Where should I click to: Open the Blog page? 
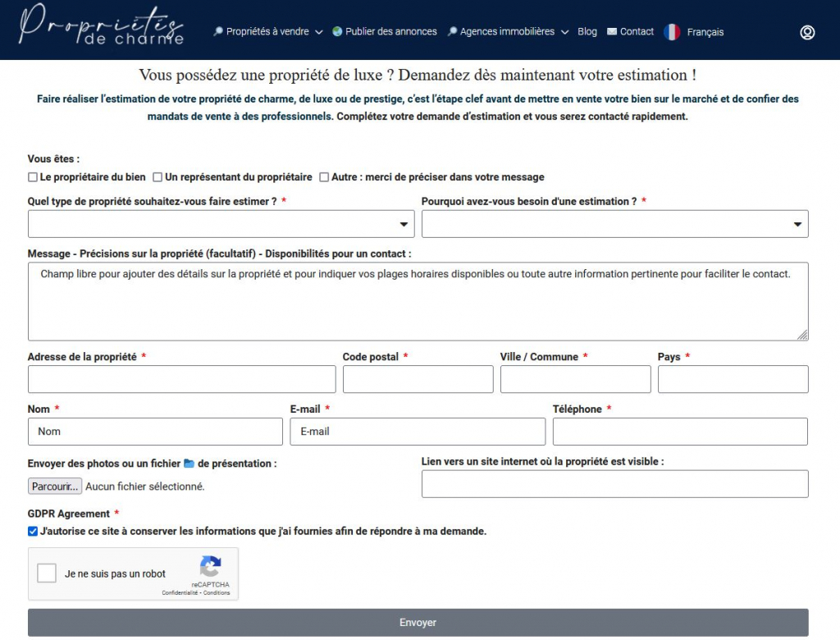pos(587,32)
